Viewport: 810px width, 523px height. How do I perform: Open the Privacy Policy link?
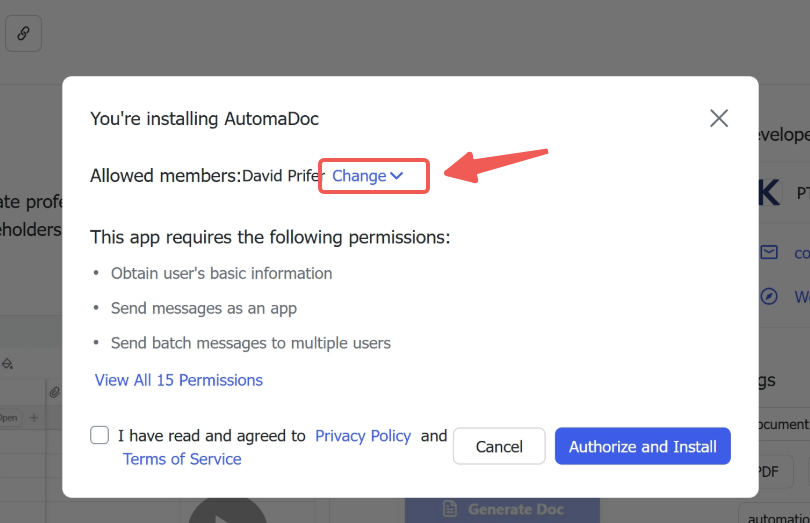click(363, 436)
